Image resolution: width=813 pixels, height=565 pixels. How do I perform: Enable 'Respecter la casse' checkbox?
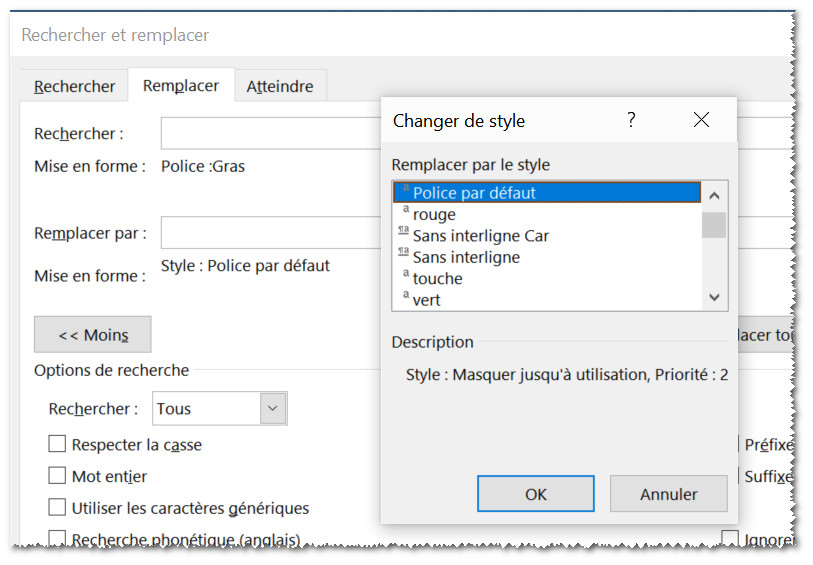pyautogui.click(x=58, y=444)
